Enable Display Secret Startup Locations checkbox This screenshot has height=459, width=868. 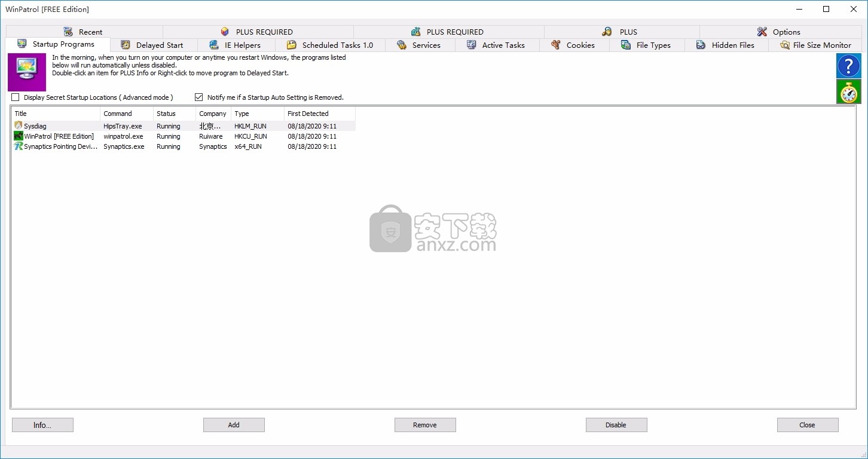16,97
